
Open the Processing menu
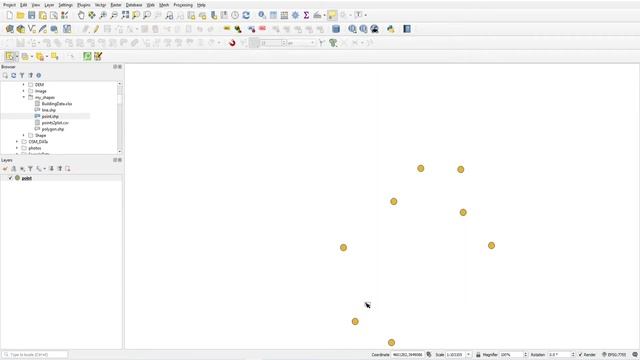(x=183, y=5)
